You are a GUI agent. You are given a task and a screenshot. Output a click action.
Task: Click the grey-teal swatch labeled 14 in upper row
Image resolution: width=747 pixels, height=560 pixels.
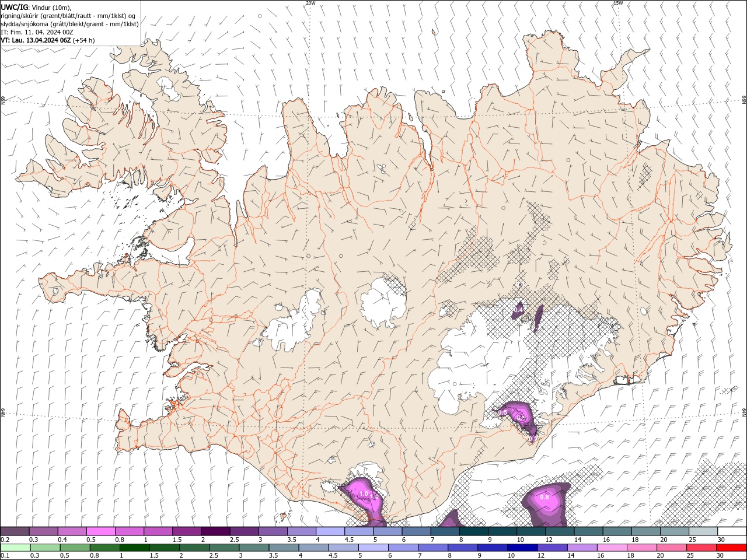point(588,531)
